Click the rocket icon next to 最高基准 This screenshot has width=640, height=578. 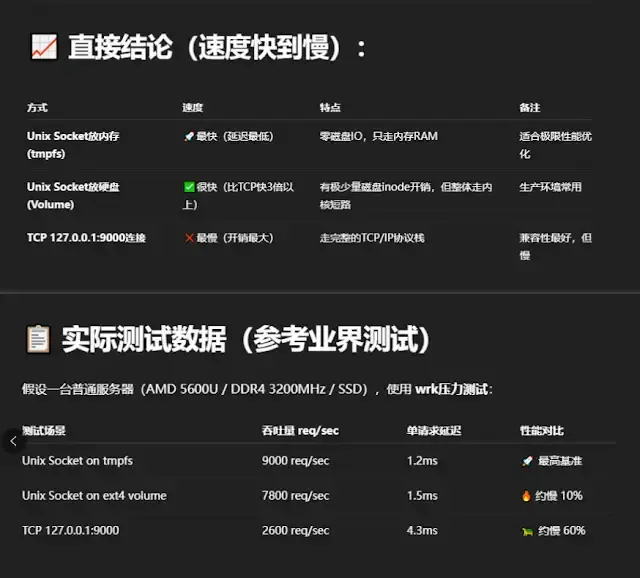(x=527, y=461)
